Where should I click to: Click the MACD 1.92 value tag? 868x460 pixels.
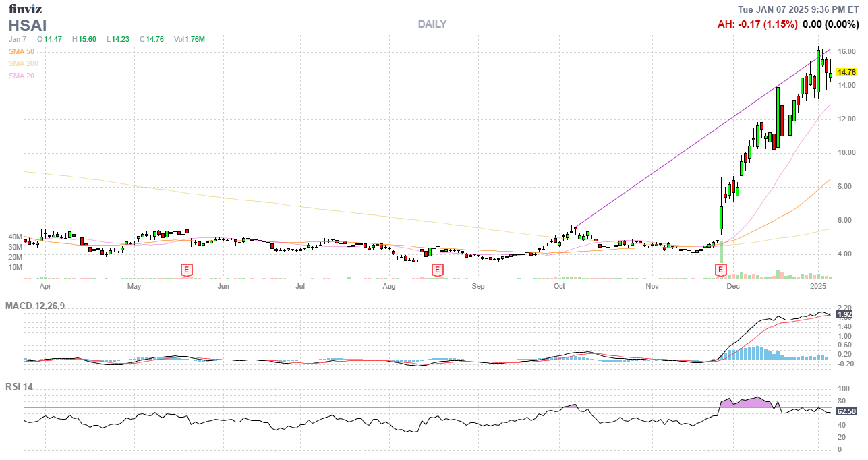(845, 314)
